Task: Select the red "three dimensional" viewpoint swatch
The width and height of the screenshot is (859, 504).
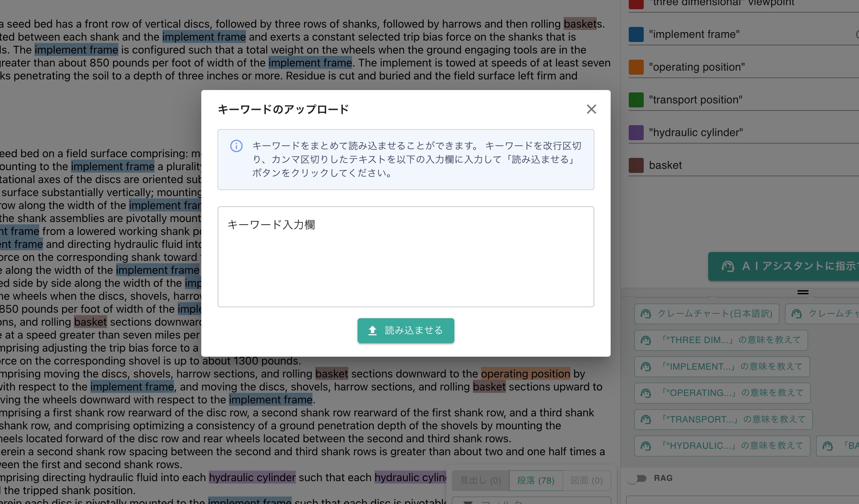Action: coord(636,4)
